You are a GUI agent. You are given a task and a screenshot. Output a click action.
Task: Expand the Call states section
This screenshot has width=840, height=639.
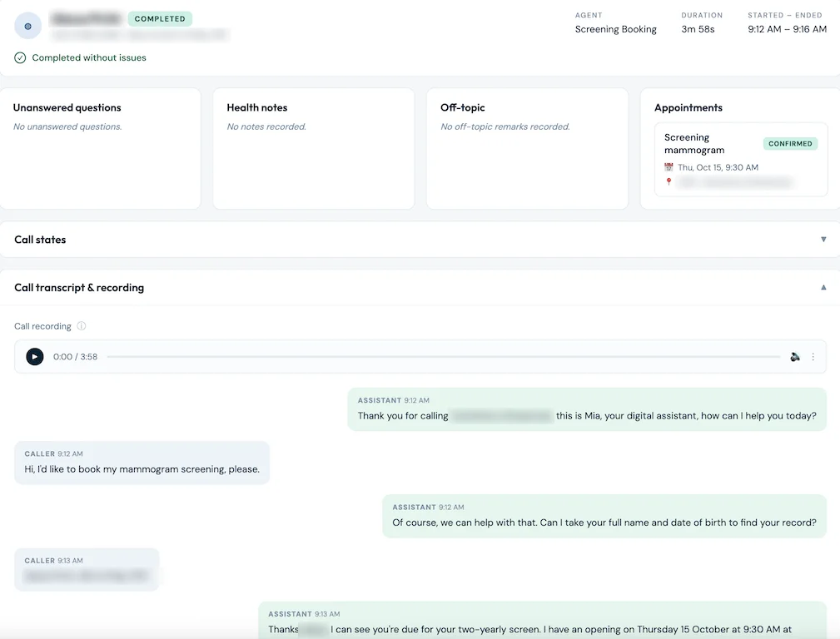click(x=823, y=240)
